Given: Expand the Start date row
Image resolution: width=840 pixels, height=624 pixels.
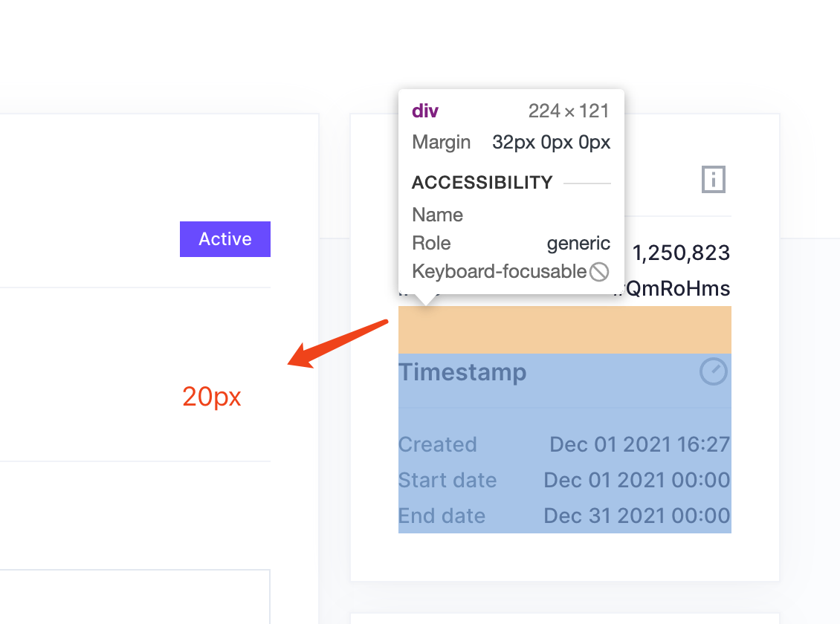Looking at the screenshot, I should pyautogui.click(x=565, y=480).
